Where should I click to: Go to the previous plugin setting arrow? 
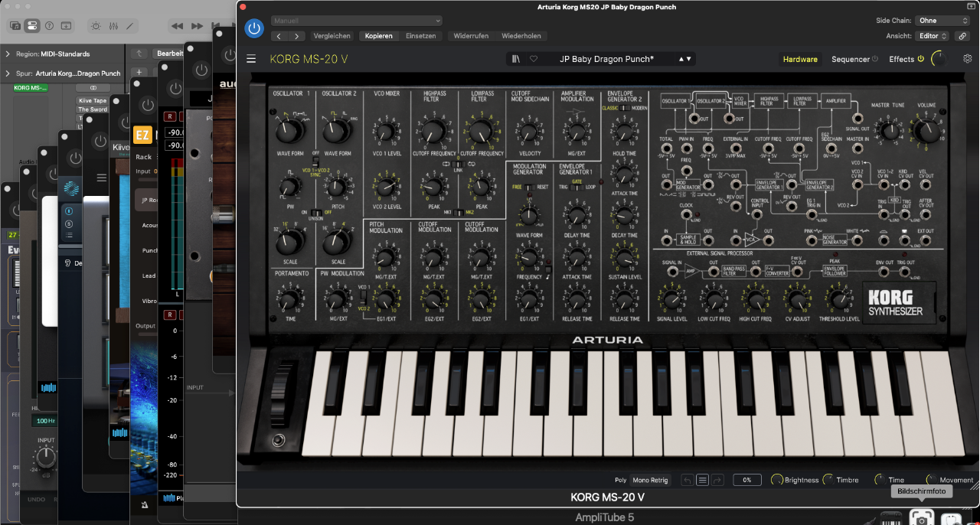[x=279, y=36]
